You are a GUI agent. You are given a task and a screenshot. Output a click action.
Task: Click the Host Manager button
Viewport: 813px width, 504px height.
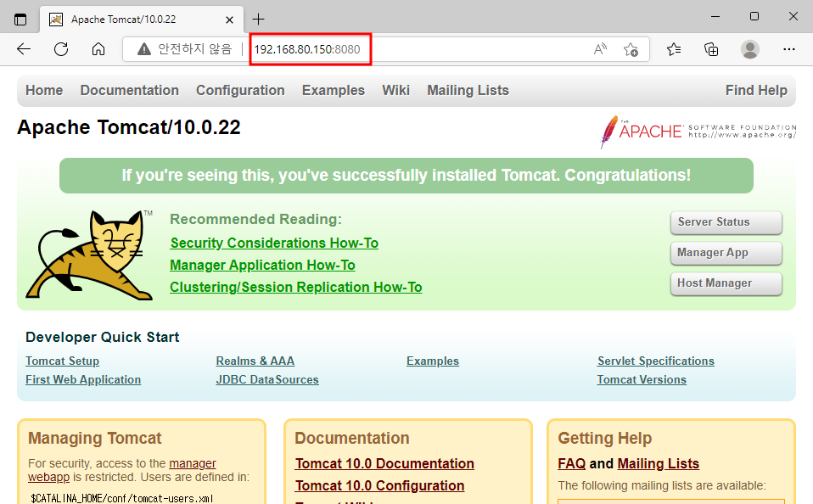[x=726, y=283]
